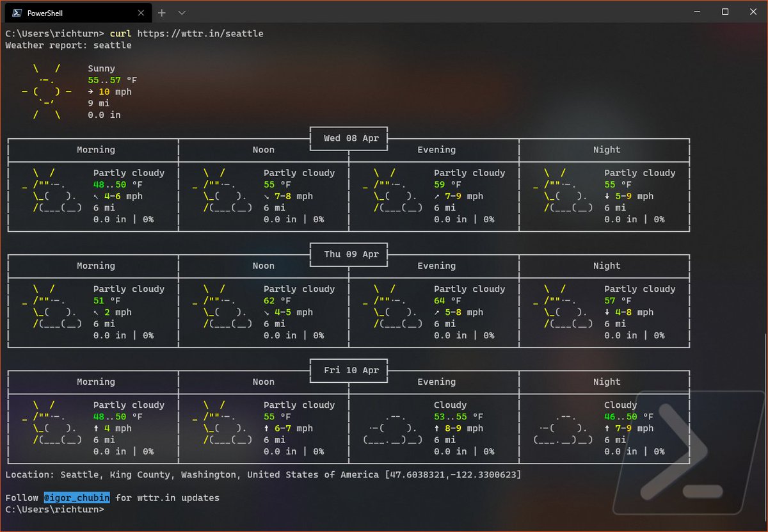Maximize the terminal window

tap(725, 12)
